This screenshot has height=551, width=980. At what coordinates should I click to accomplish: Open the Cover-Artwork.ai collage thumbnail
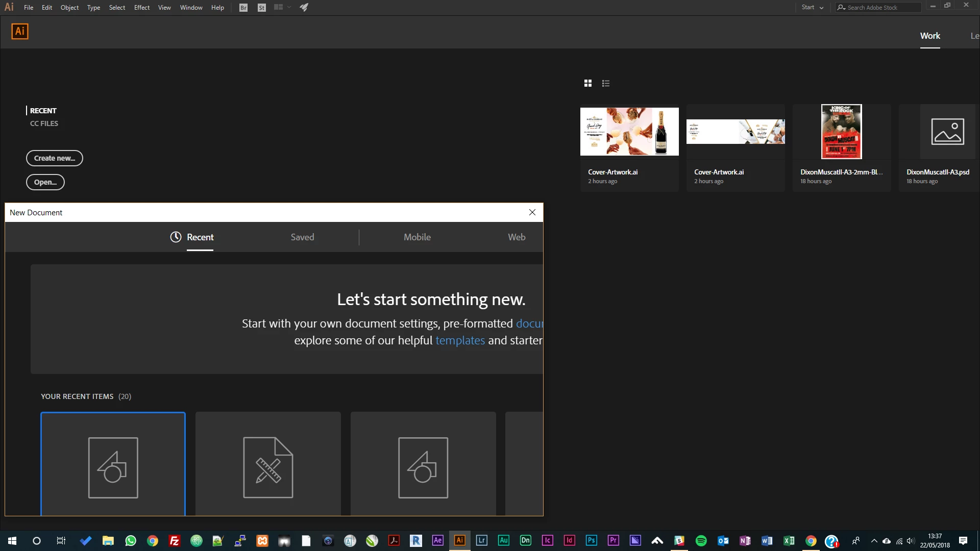(x=629, y=132)
